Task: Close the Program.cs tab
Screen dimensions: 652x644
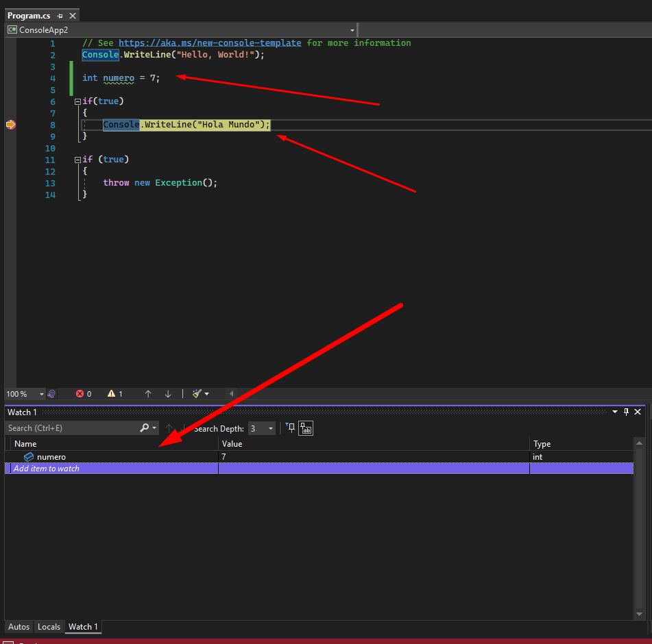Action: click(73, 16)
